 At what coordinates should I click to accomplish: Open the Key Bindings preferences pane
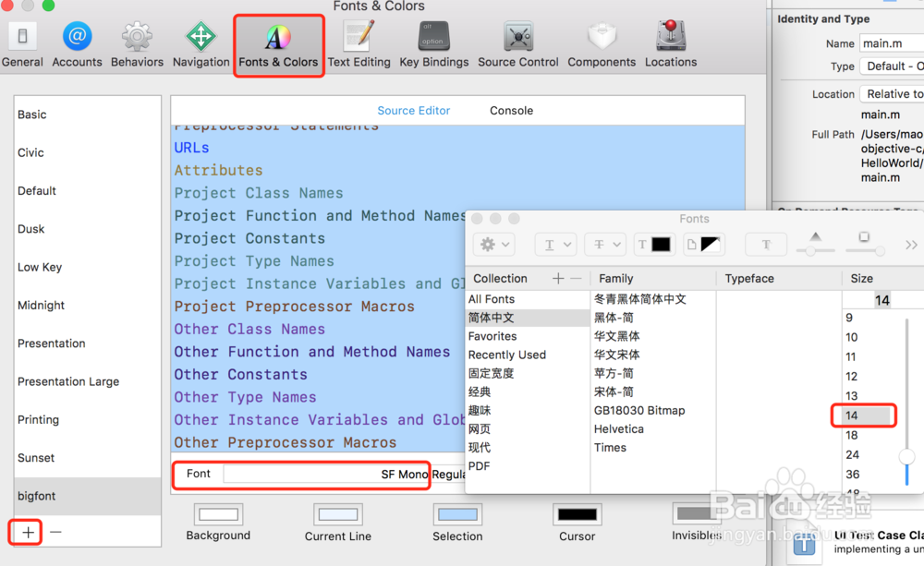click(433, 44)
